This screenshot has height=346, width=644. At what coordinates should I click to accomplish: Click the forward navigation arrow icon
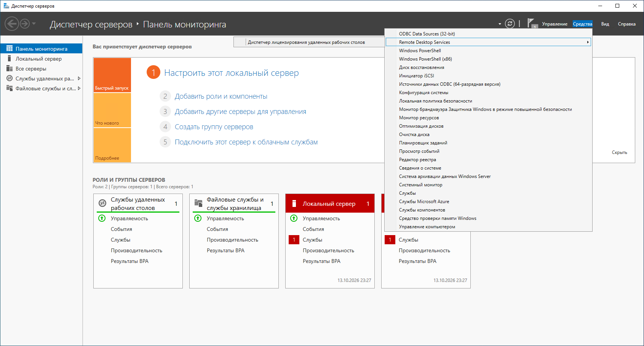25,24
